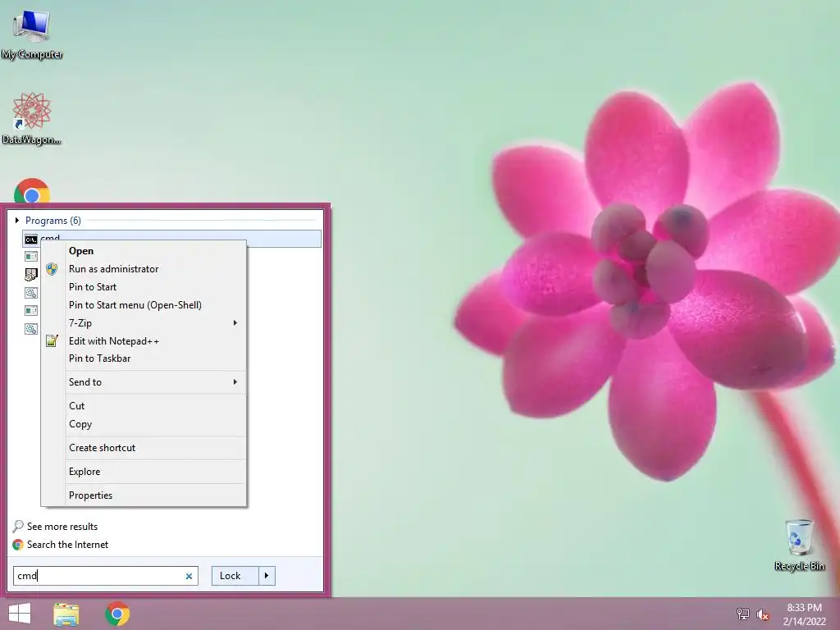Choose Pin to Start
Viewport: 840px width, 630px height.
(x=144, y=286)
